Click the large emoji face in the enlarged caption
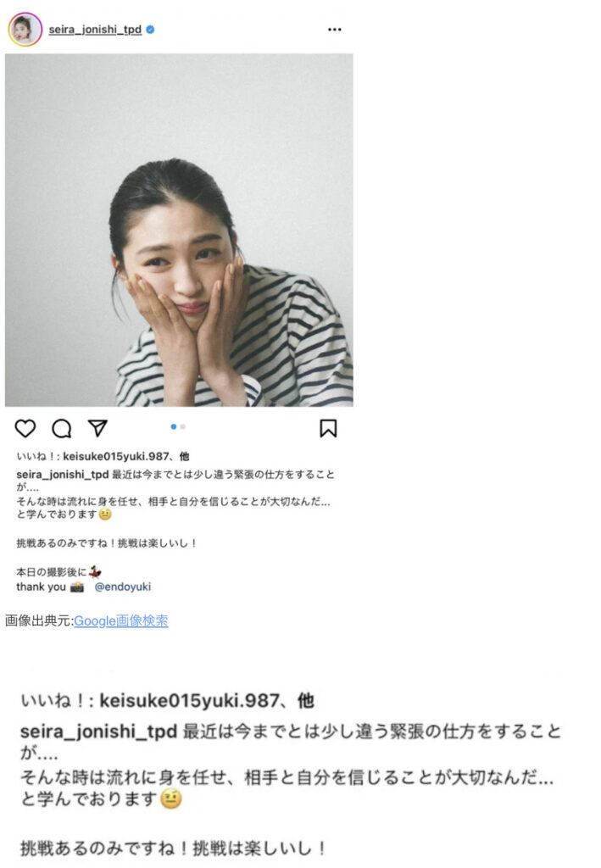The height and width of the screenshot is (868, 601). tap(171, 798)
